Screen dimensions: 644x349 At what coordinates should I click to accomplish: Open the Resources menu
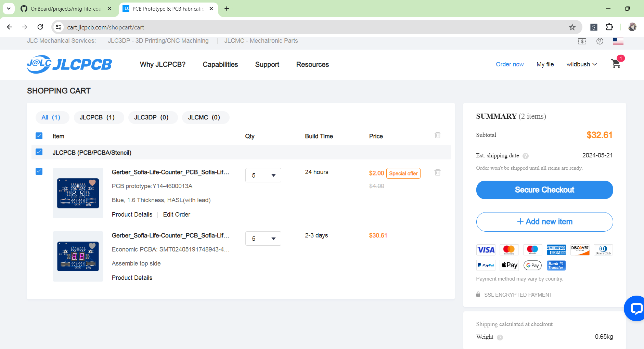point(312,64)
